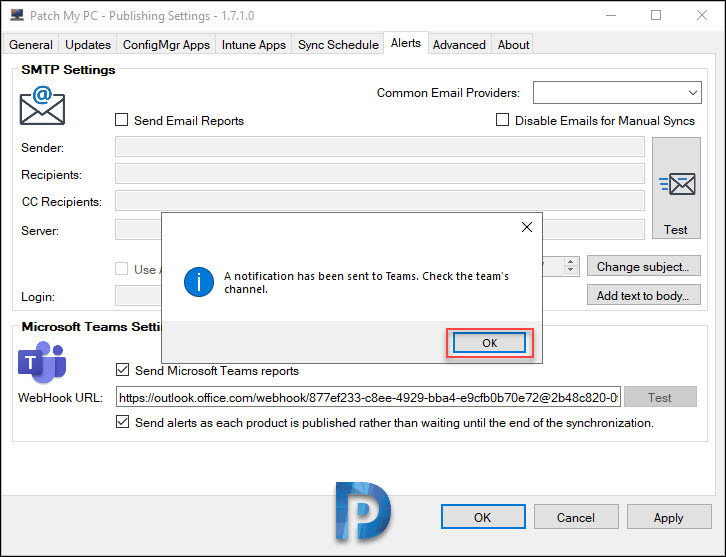This screenshot has width=726, height=557.
Task: Click Add text to body button
Action: point(644,295)
